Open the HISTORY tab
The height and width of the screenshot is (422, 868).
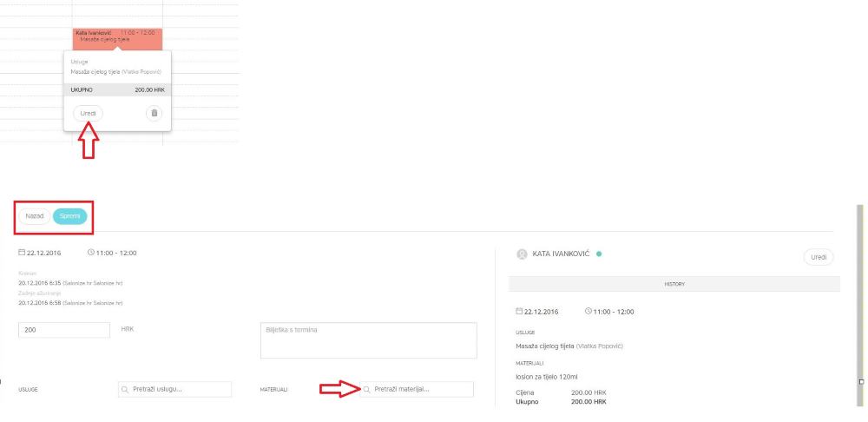click(674, 284)
